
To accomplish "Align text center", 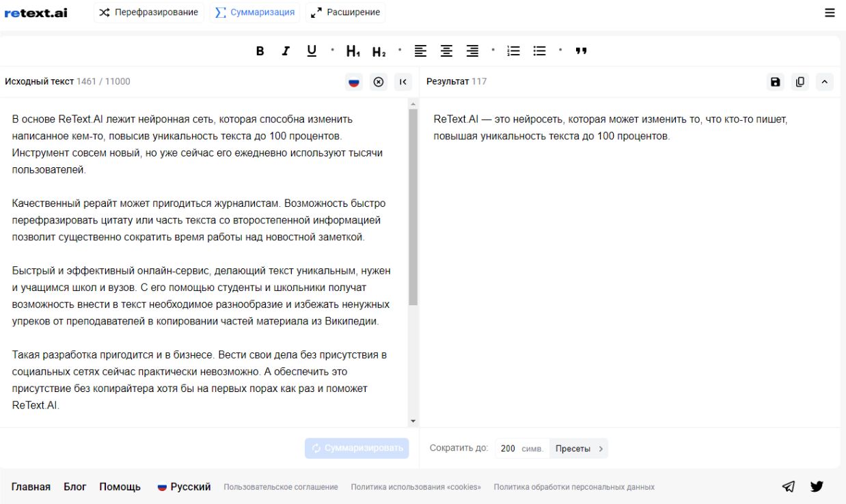I will click(446, 51).
